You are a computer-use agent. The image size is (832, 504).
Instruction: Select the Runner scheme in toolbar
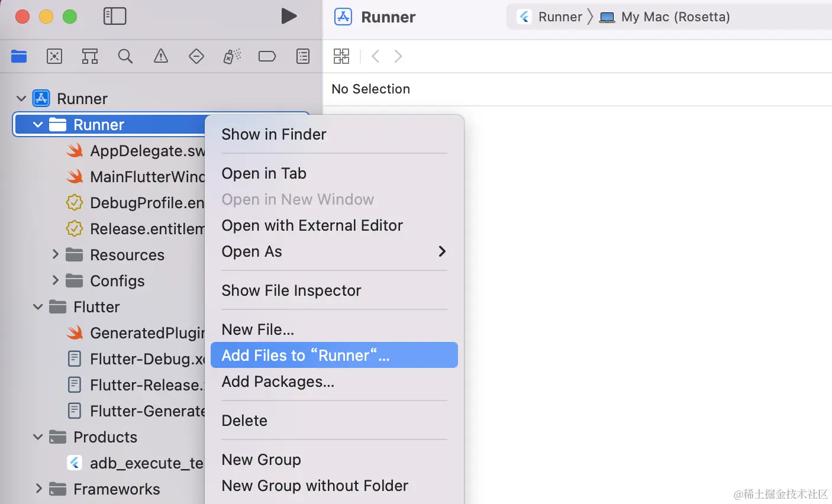(550, 17)
